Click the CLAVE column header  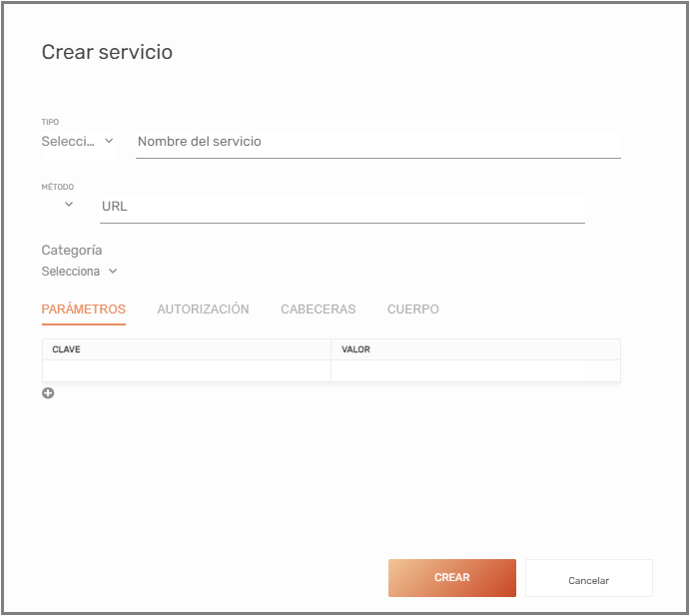click(187, 349)
